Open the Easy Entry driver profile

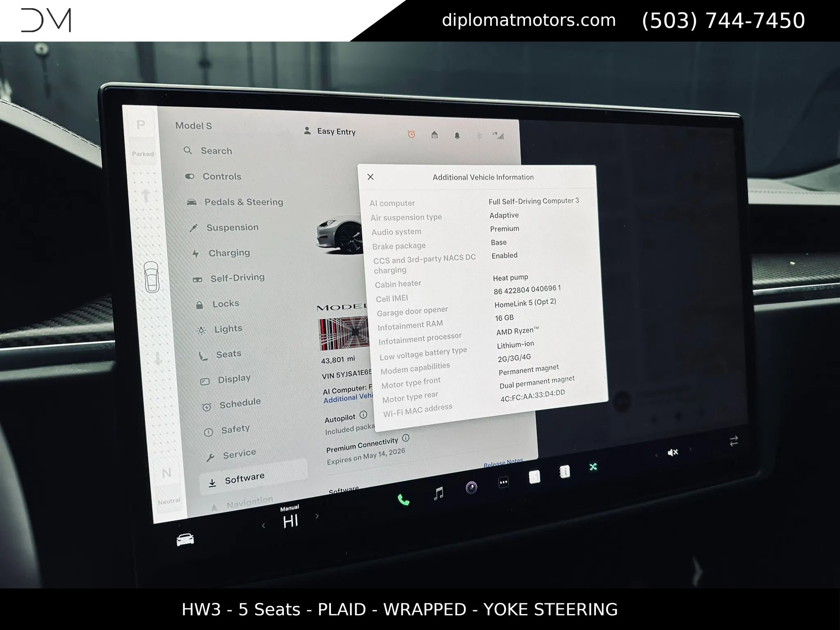tap(329, 131)
